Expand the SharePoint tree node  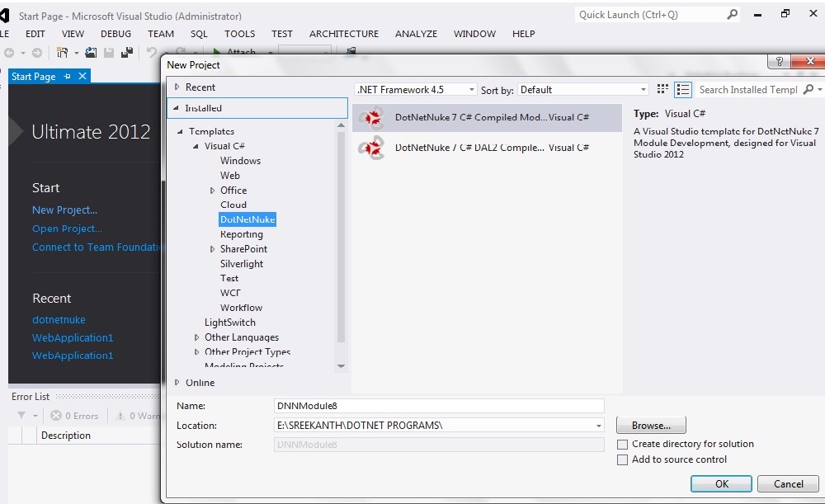[212, 249]
